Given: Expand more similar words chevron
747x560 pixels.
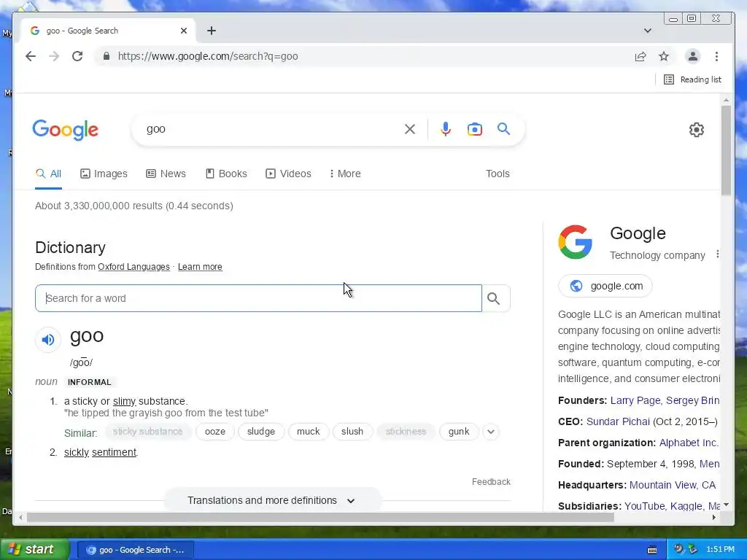Looking at the screenshot, I should (491, 432).
